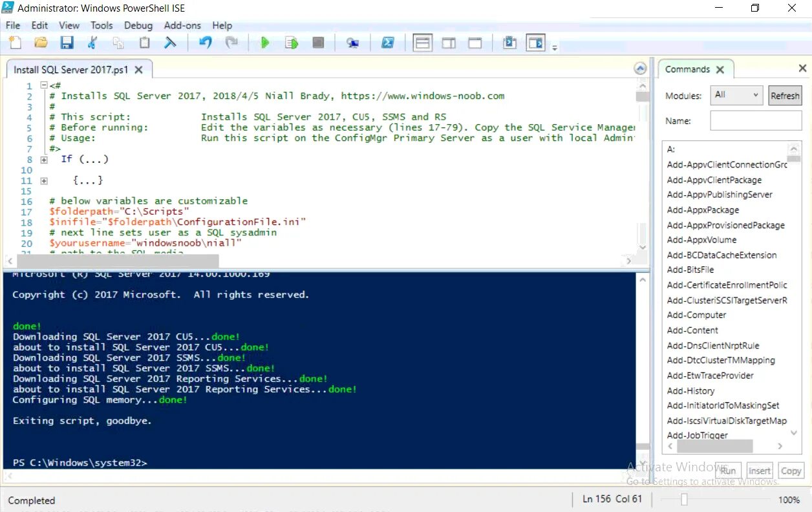Collapse the comment region at line 1
Image resolution: width=812 pixels, height=512 pixels.
point(43,85)
